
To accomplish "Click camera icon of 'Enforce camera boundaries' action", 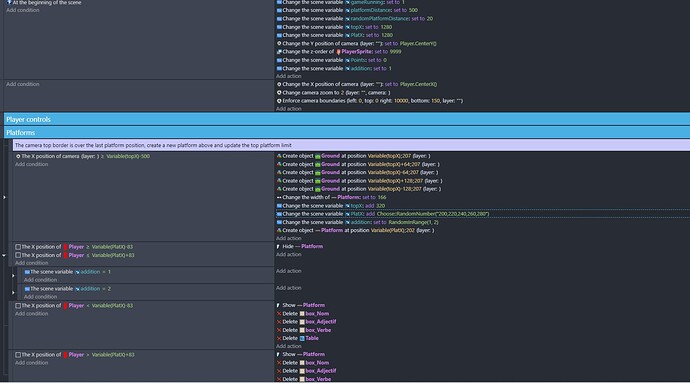I will click(x=279, y=101).
